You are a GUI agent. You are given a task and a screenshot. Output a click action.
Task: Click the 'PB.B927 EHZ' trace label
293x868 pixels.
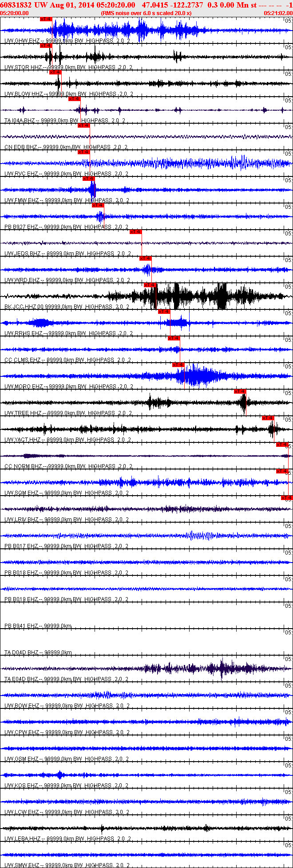pos(21,227)
